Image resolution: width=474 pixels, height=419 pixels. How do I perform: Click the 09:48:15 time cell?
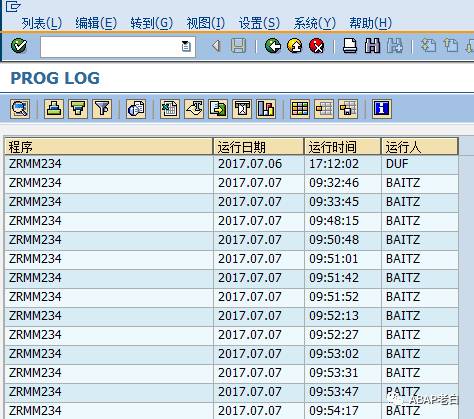pyautogui.click(x=342, y=221)
